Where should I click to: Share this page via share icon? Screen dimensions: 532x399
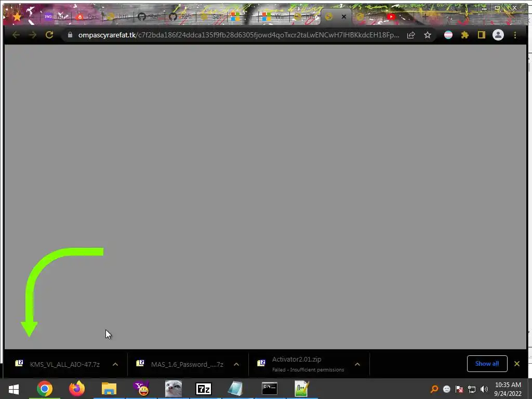[411, 35]
